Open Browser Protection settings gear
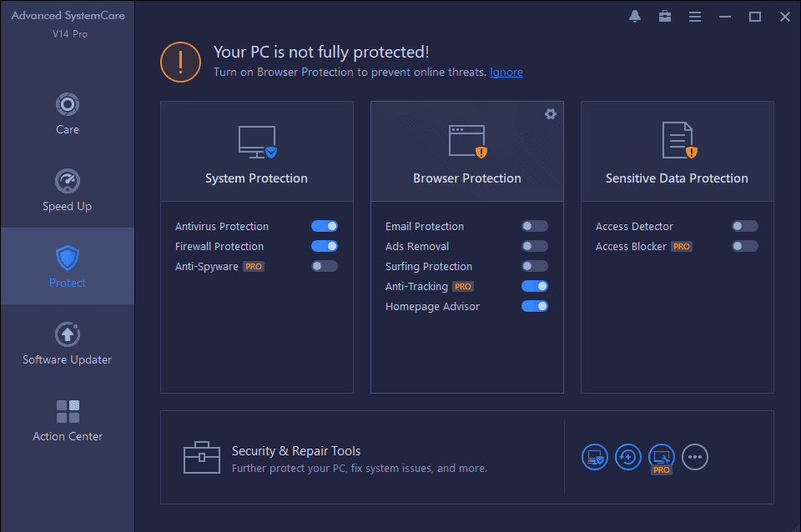This screenshot has width=801, height=532. tap(551, 114)
